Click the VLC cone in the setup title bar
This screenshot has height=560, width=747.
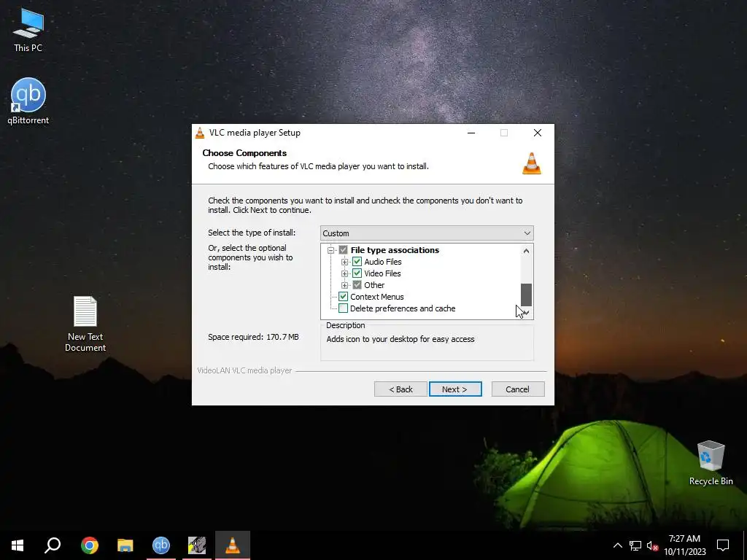point(200,133)
